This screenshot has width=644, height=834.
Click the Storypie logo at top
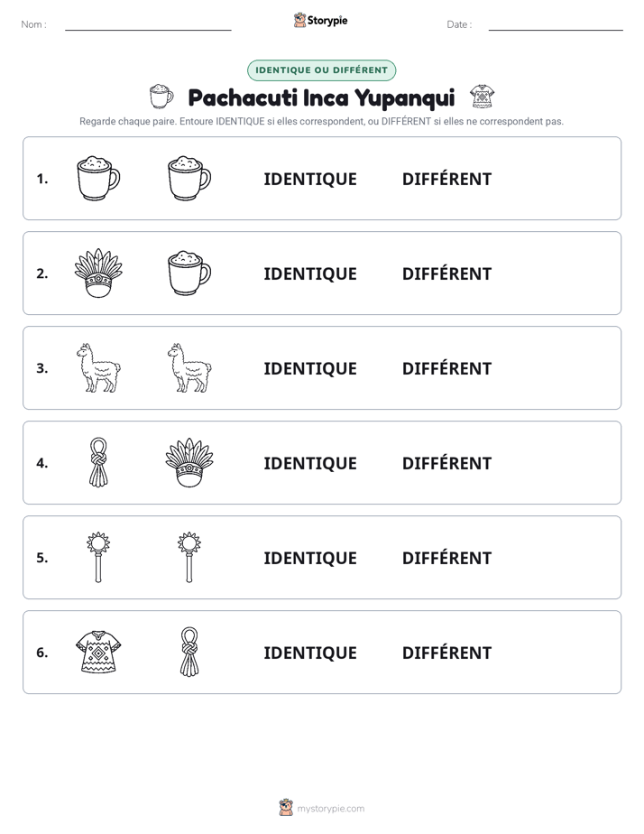pos(321,20)
